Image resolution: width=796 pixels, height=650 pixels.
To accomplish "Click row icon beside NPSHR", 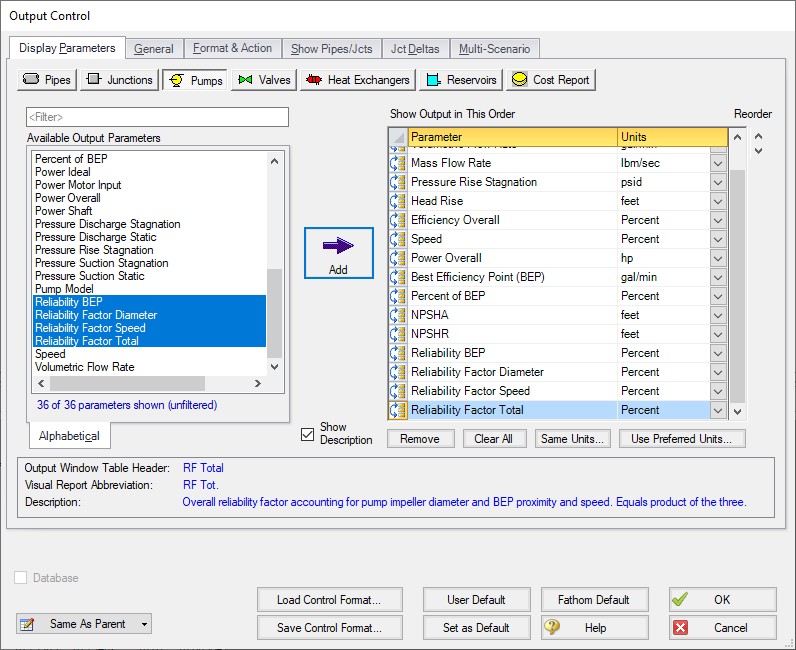I will click(x=398, y=334).
